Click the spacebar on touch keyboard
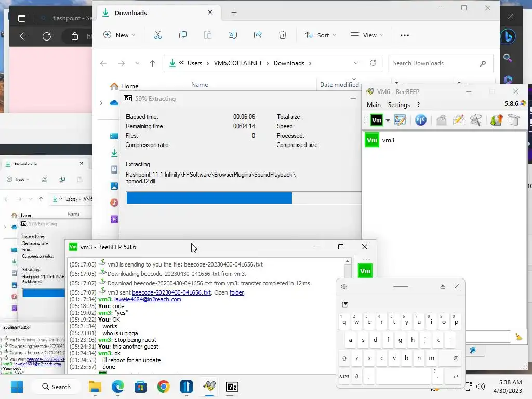Viewport: 532px width, 399px height. tap(403, 376)
